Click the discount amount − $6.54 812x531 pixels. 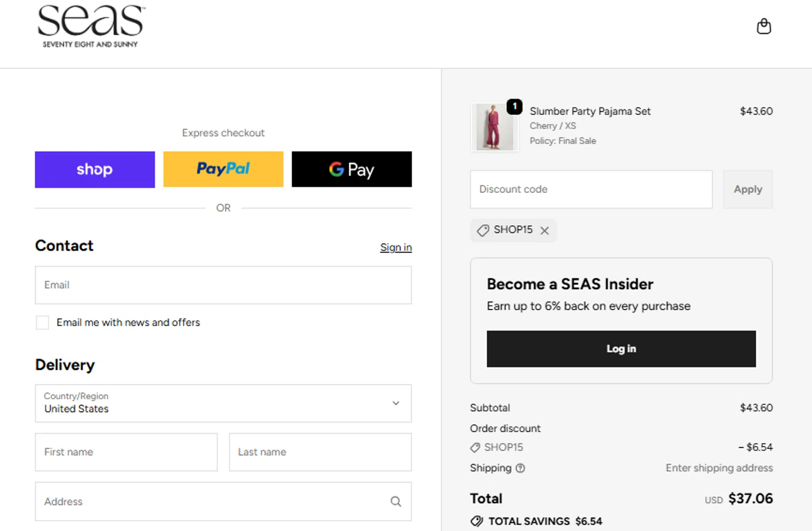(x=755, y=448)
